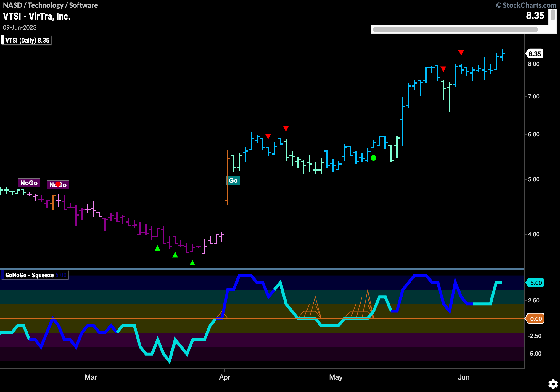
Task: Click the 8.35 price in header
Action: coord(535,15)
